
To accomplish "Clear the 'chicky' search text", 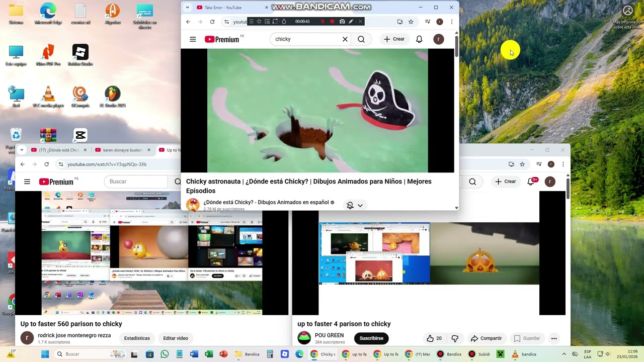I will 345,39.
